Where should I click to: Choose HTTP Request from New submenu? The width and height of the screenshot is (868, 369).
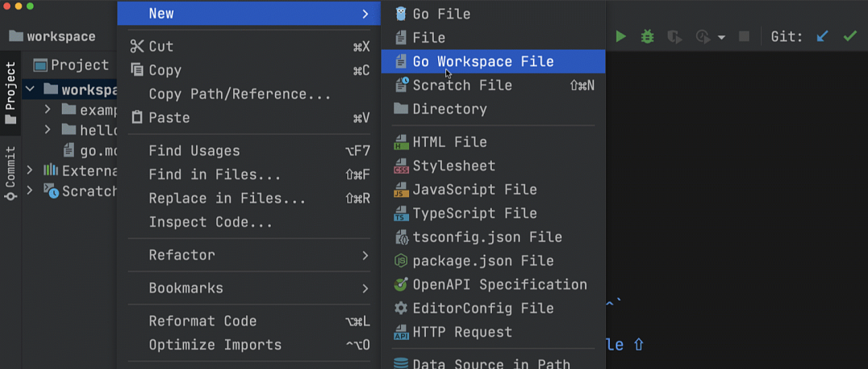point(462,332)
